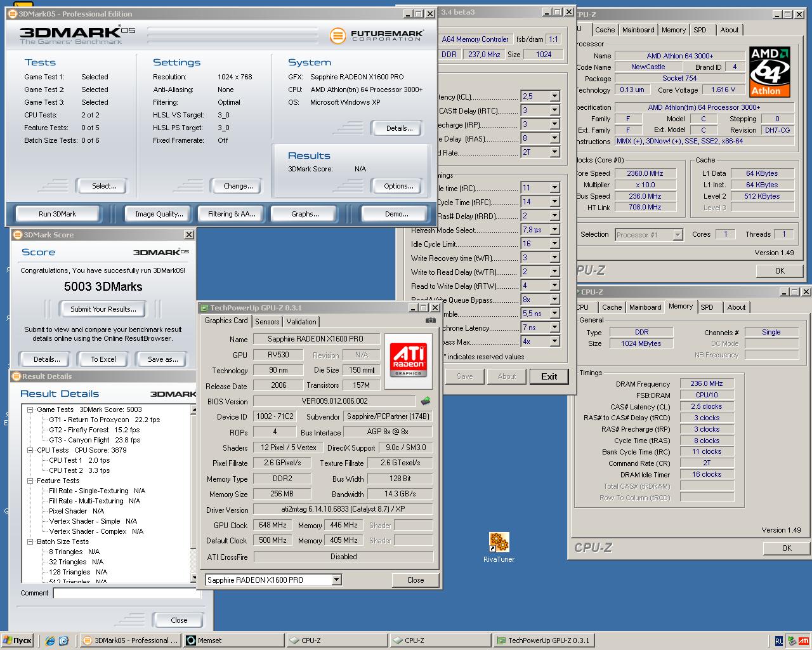Collapse the Feature Tests tree node
Image resolution: width=812 pixels, height=650 pixels.
click(x=30, y=481)
